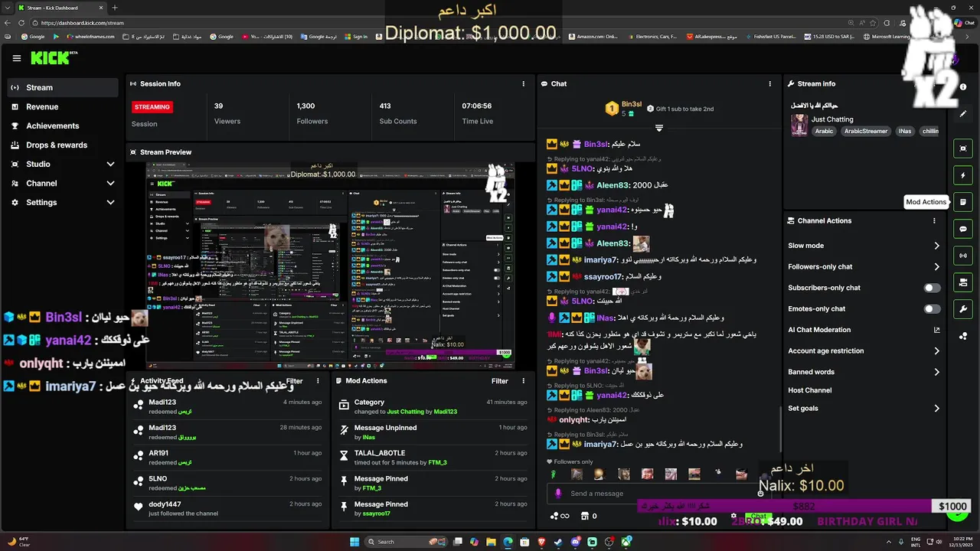Screen dimensions: 980x551
Task: Open AI Chat Moderation external link icon
Action: pos(936,330)
